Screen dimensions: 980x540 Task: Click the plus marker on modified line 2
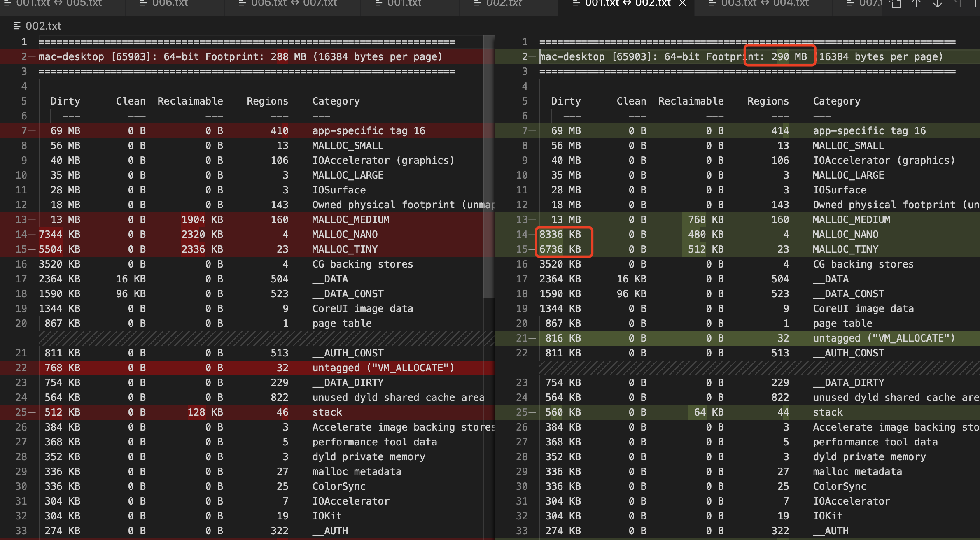(x=532, y=57)
